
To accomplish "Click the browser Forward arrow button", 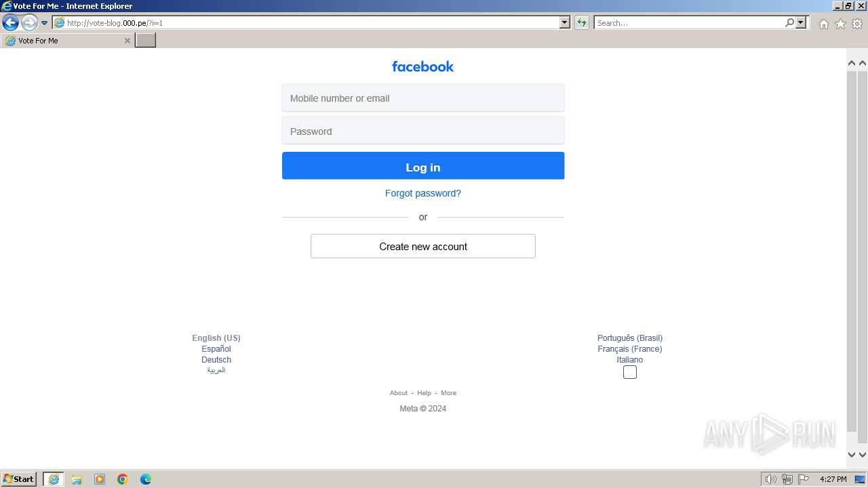I will [29, 23].
